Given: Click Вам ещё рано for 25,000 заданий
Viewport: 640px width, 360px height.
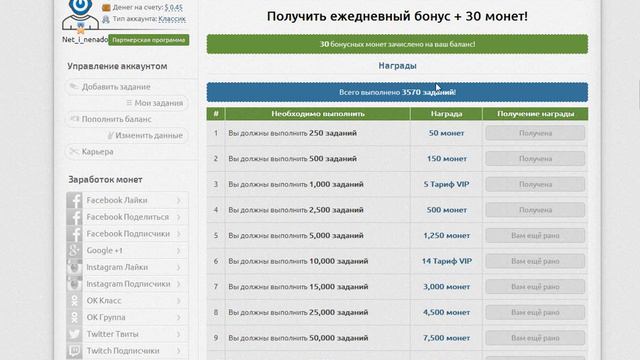Looking at the screenshot, I should [535, 313].
